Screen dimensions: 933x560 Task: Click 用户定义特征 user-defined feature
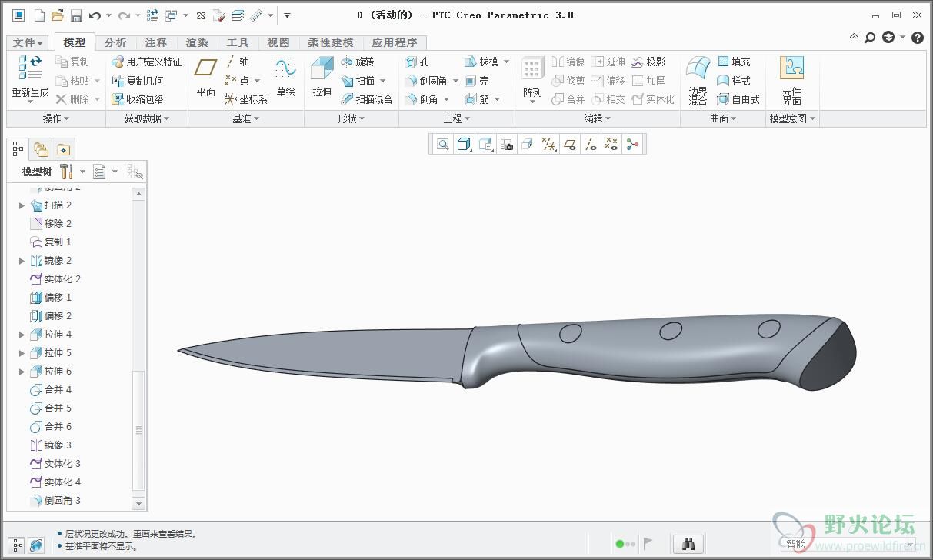tap(147, 62)
